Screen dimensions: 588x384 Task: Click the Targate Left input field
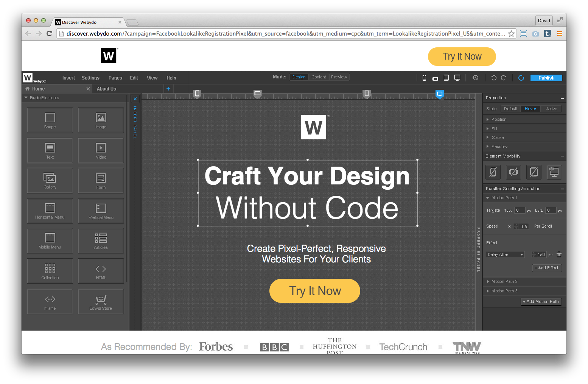[551, 210]
